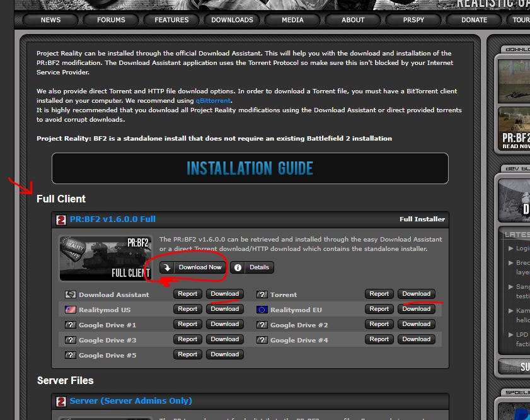Go to the FORUMS section
Viewport: 530px width, 420px height.
[x=111, y=20]
